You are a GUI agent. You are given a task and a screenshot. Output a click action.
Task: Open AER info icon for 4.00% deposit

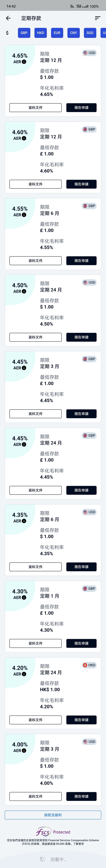click(x=24, y=750)
